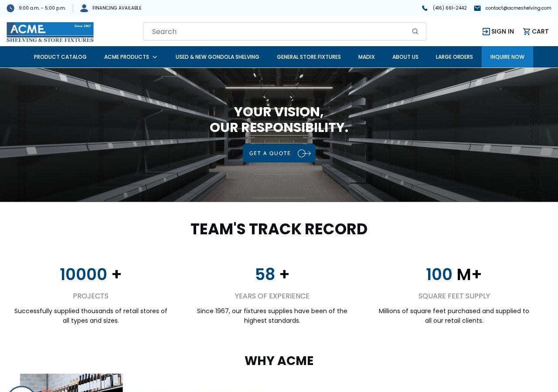Open the shopping cart icon
This screenshot has width=558, height=392.
pyautogui.click(x=527, y=31)
